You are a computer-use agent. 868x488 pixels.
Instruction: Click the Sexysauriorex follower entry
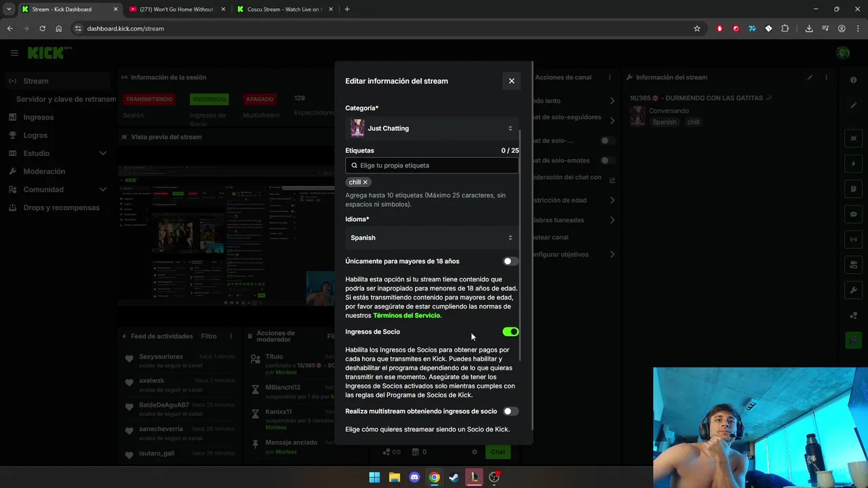(179, 361)
